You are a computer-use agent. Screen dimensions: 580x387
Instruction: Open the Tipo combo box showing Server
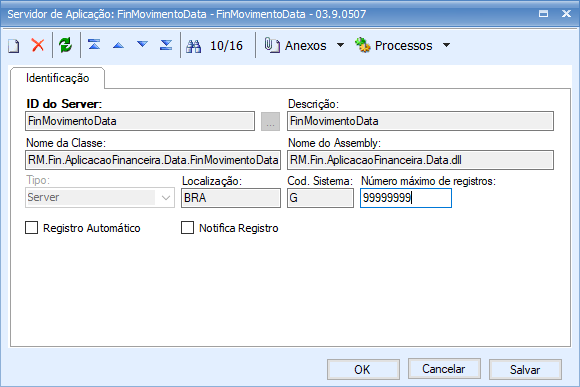point(100,198)
